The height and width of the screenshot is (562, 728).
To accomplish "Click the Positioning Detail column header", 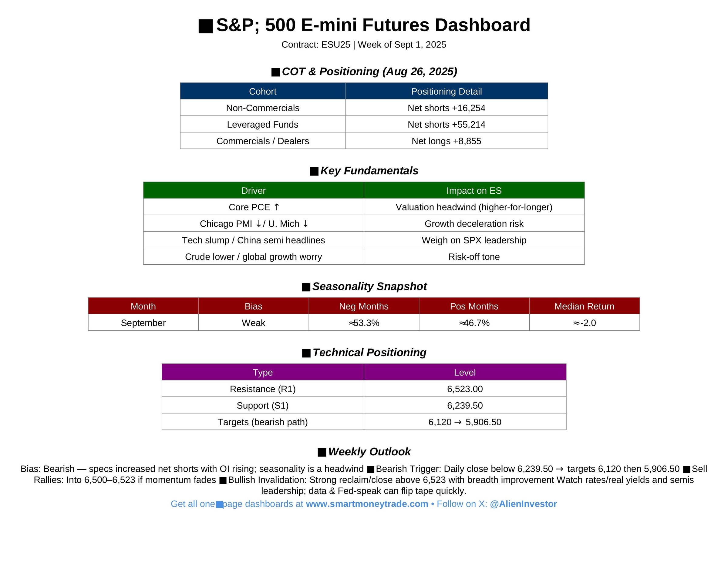I will click(x=446, y=91).
